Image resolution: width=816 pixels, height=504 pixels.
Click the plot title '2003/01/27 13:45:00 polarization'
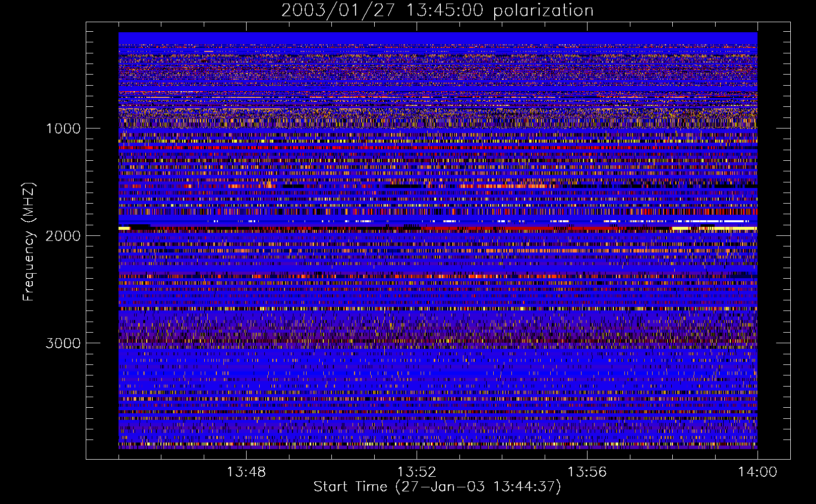(437, 11)
